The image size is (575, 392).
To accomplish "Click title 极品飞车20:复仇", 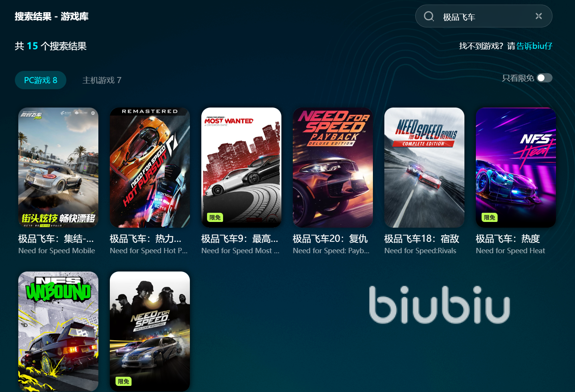I will (330, 239).
